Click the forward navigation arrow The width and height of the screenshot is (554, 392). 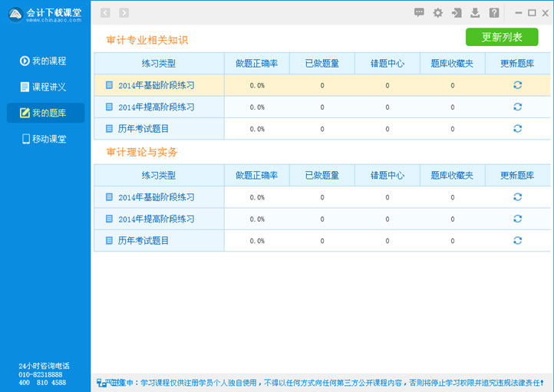point(124,12)
